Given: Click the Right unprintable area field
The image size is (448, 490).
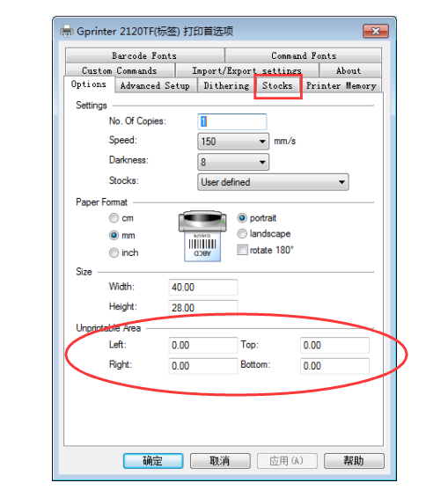Looking at the screenshot, I should [x=203, y=366].
